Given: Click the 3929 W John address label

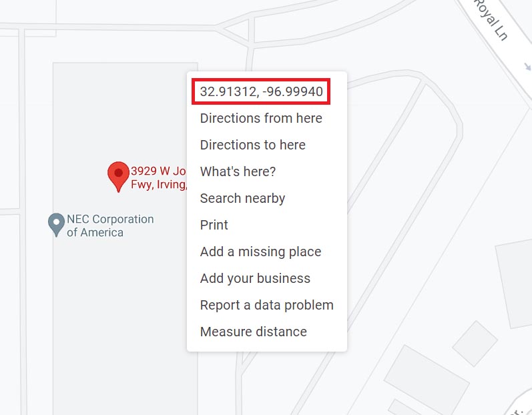Looking at the screenshot, I should point(159,177).
